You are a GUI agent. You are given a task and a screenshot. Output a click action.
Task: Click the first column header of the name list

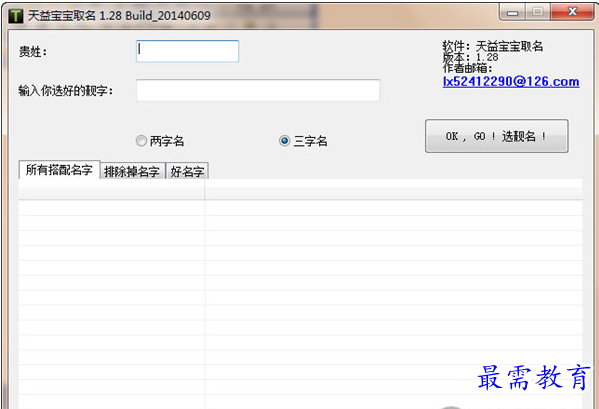pos(112,190)
